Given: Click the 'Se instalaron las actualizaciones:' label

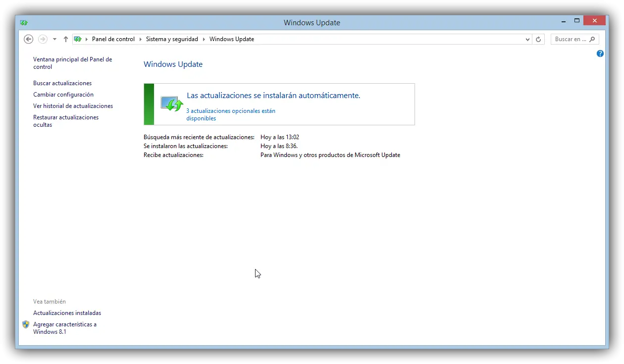Looking at the screenshot, I should coord(186,146).
